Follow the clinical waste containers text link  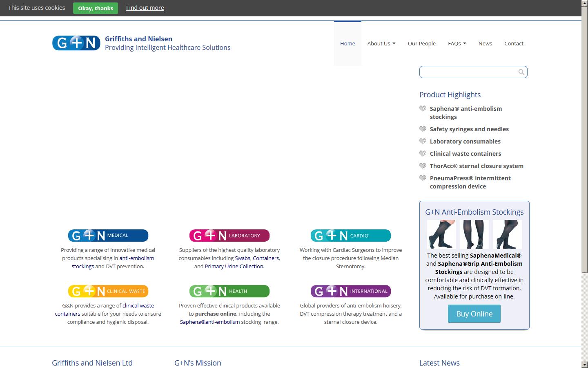point(105,310)
